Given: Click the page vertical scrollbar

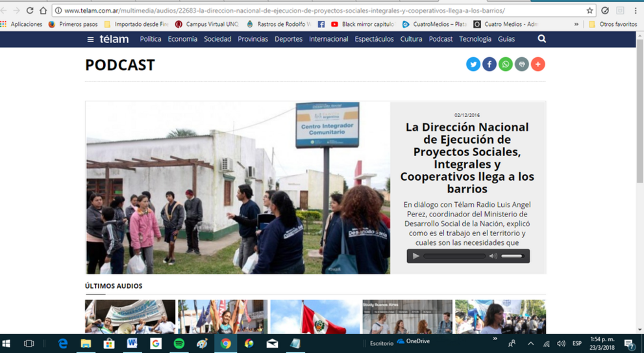Looking at the screenshot, I should pyautogui.click(x=640, y=111).
